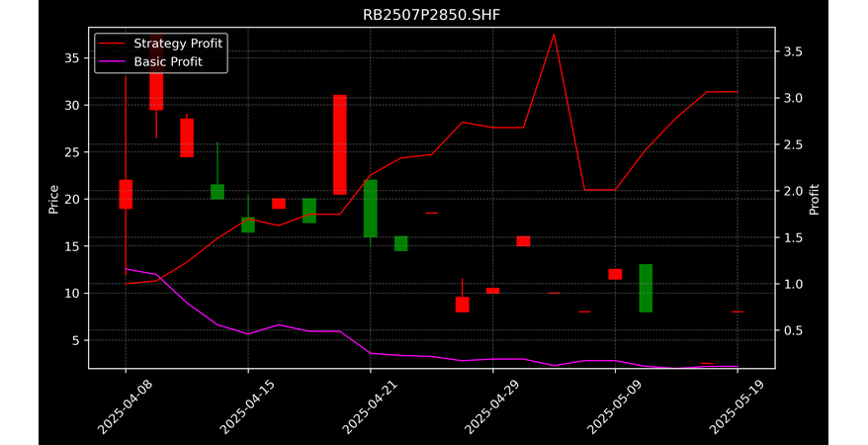
Task: Select the 30 tick on Price axis
Action: click(x=72, y=105)
